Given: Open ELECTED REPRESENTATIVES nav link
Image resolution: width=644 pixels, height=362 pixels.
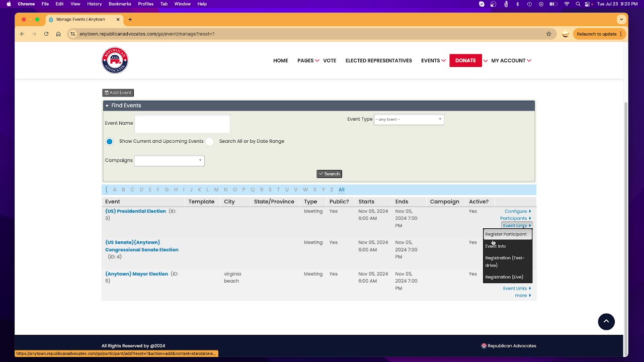Looking at the screenshot, I should 378,60.
